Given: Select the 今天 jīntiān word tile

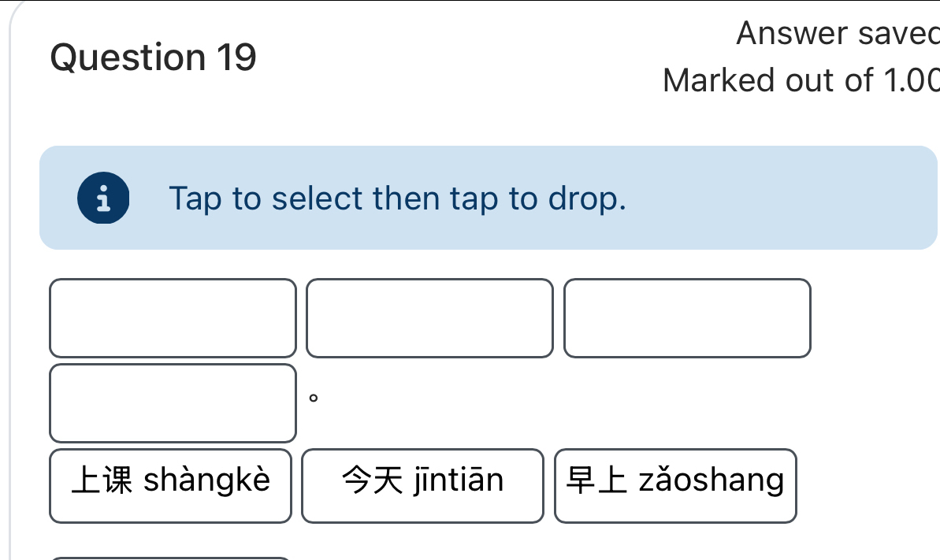Looking at the screenshot, I should click(422, 485).
